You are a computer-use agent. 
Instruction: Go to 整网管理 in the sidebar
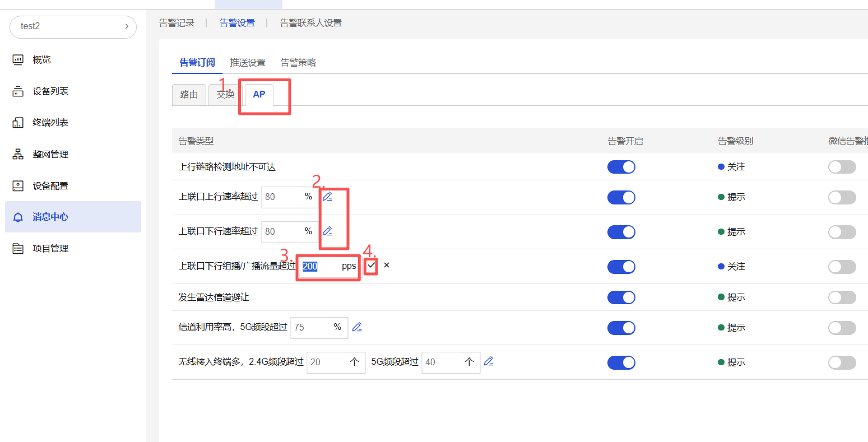(x=50, y=154)
